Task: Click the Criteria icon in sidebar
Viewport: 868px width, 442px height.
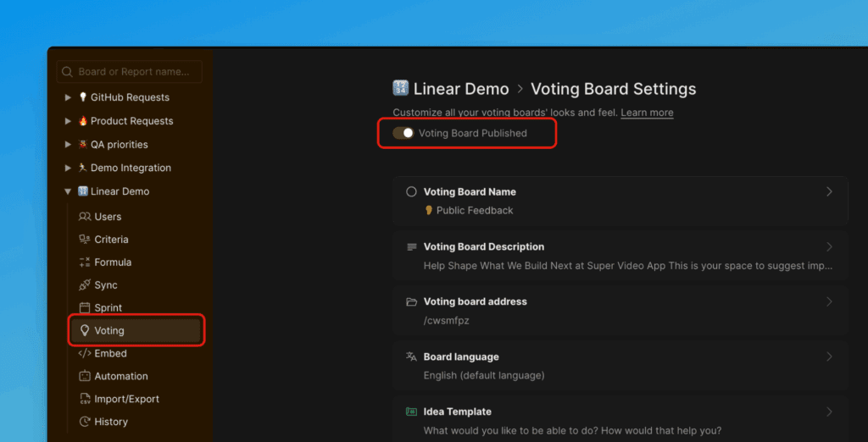Action: (x=84, y=240)
